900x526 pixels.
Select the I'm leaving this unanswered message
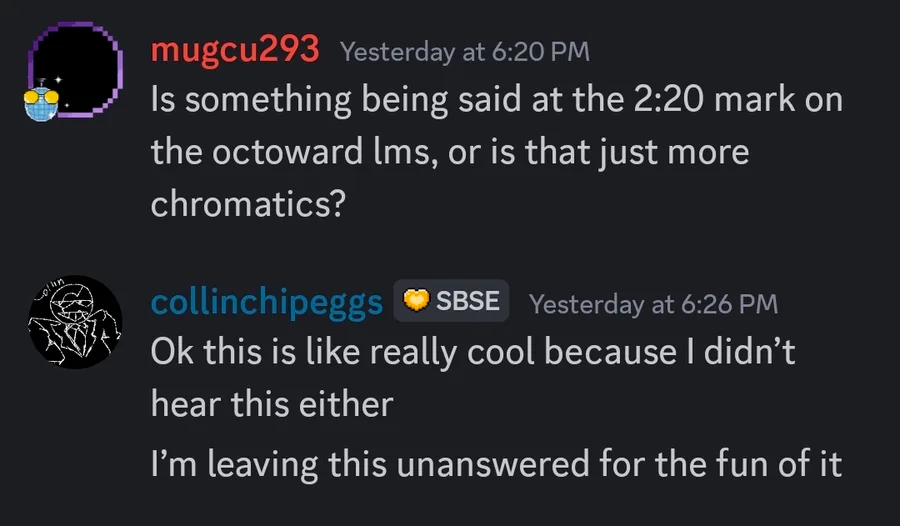[x=495, y=465]
